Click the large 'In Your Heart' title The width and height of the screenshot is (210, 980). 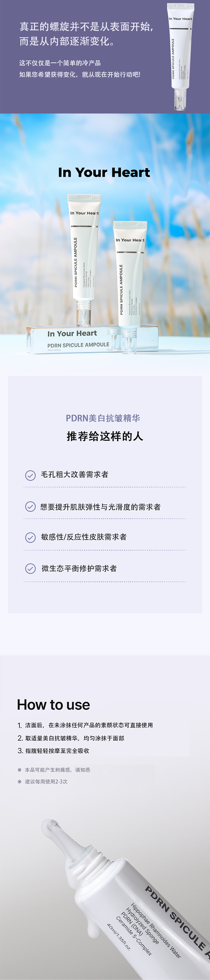(104, 172)
